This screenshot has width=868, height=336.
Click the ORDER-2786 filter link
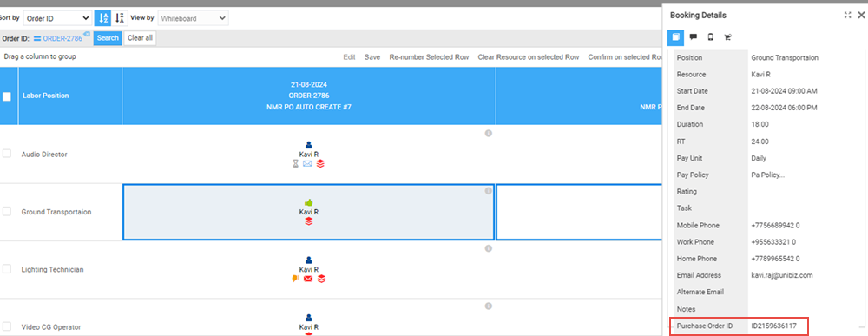click(62, 38)
